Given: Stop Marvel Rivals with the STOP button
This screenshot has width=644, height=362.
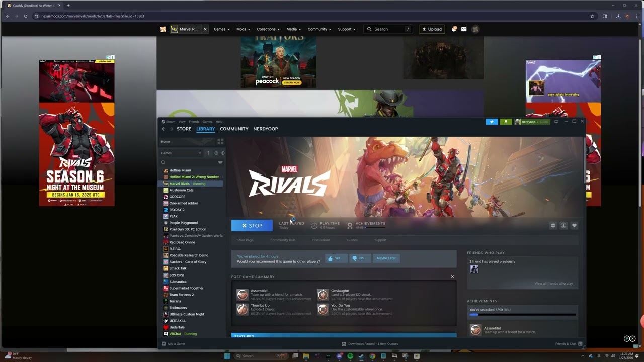Looking at the screenshot, I should coord(252,226).
